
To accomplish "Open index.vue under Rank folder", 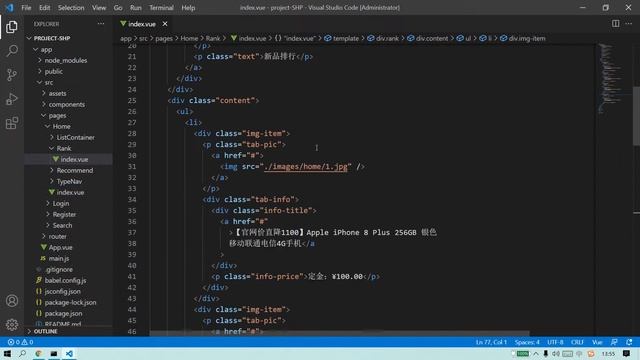I will 74,159.
